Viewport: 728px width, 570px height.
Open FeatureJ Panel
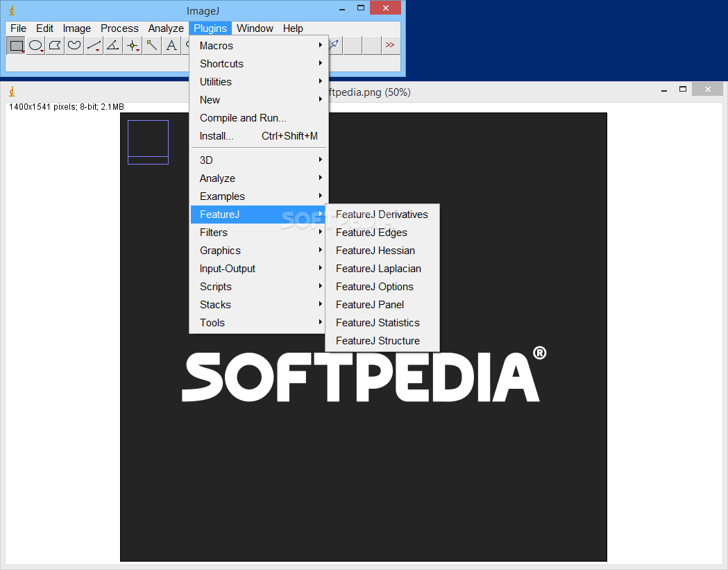coord(382,305)
